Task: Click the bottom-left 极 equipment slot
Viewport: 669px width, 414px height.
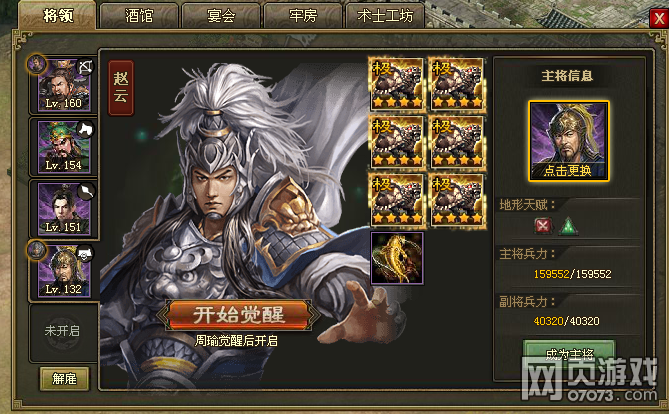Action: tap(397, 201)
